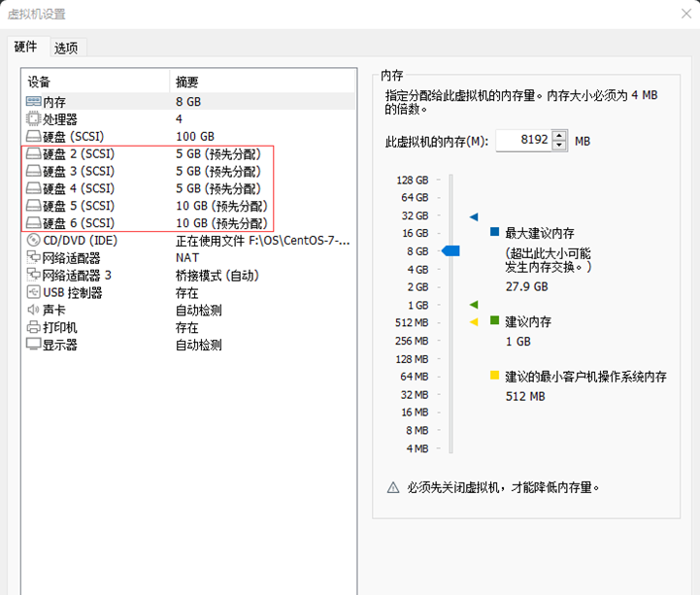Click the yellow minimum memory arrow marker
This screenshot has height=595, width=700.
tap(474, 322)
